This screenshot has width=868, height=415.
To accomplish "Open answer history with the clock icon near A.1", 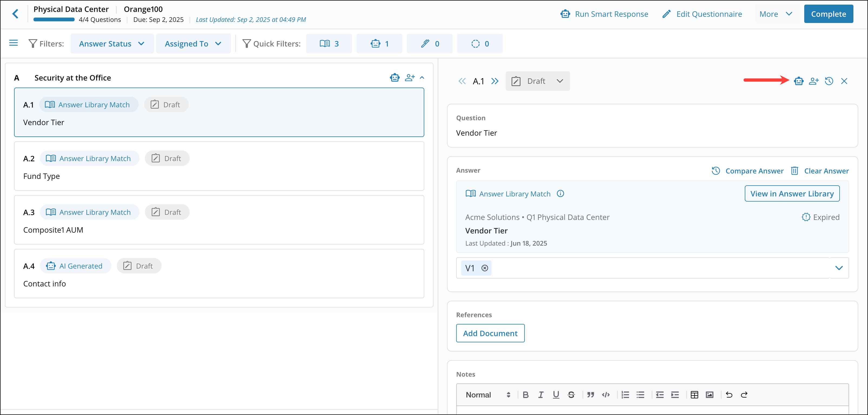I will coord(829,81).
